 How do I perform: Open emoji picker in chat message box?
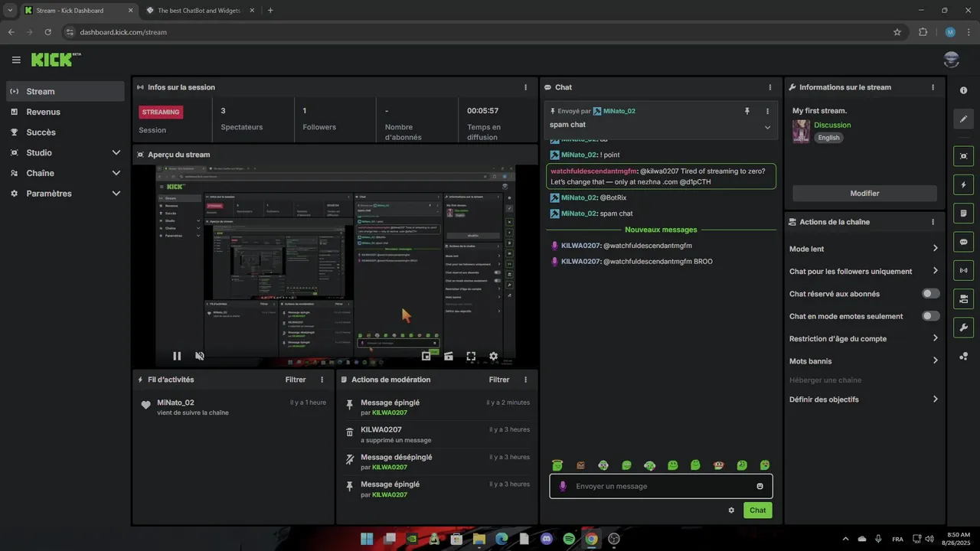pyautogui.click(x=759, y=486)
